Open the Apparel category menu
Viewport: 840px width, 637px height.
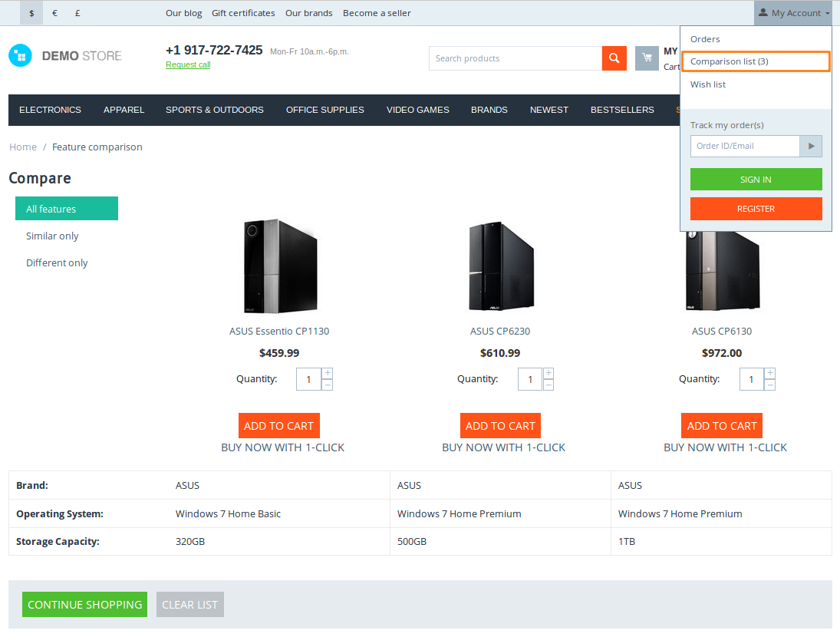(124, 110)
